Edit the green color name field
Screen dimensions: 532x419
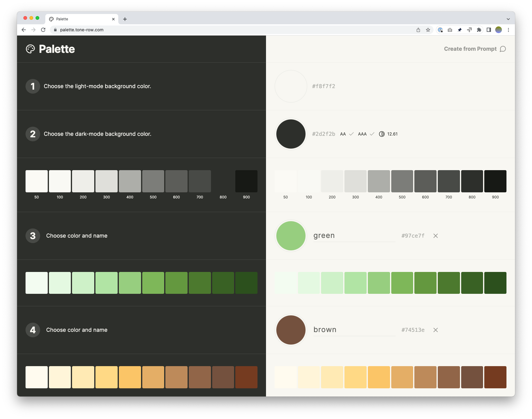pyautogui.click(x=354, y=236)
